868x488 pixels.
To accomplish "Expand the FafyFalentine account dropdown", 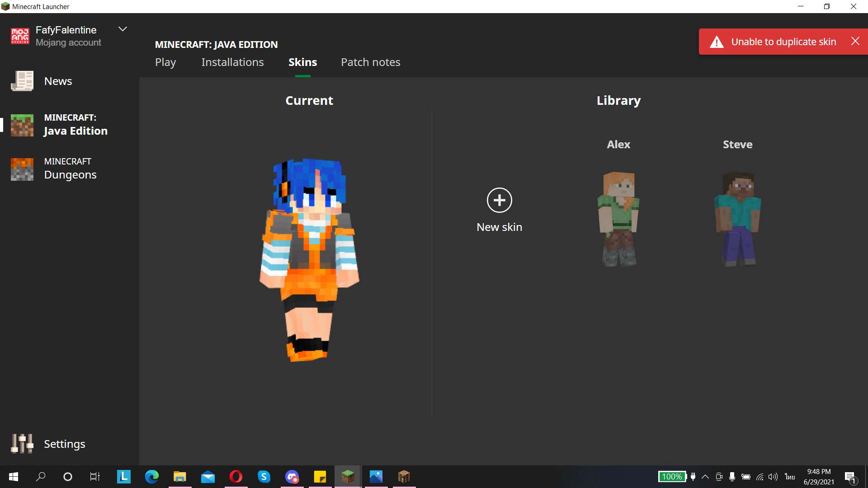I will click(x=123, y=29).
